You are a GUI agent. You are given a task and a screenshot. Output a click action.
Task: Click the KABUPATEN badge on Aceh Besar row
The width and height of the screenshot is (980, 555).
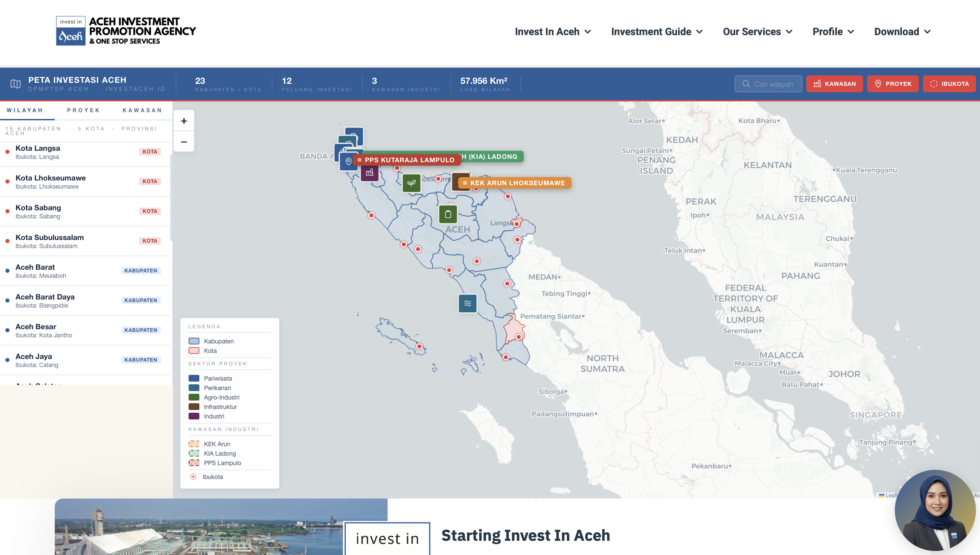[x=141, y=330]
